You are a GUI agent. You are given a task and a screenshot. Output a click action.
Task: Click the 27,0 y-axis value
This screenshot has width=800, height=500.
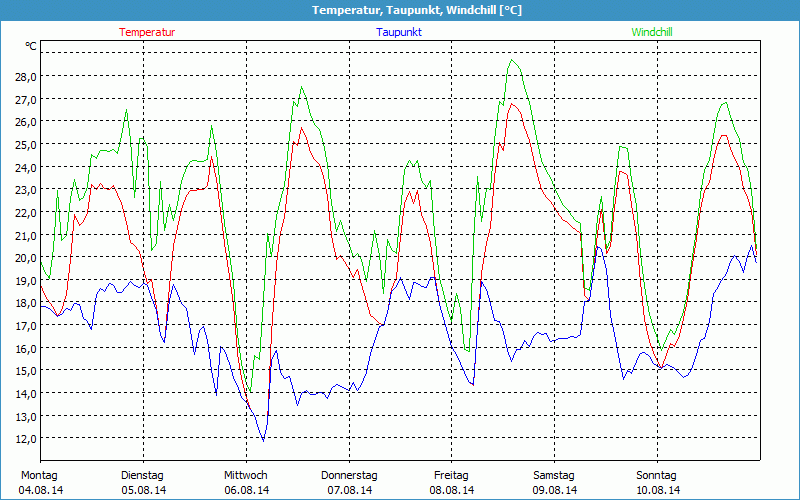click(x=26, y=99)
